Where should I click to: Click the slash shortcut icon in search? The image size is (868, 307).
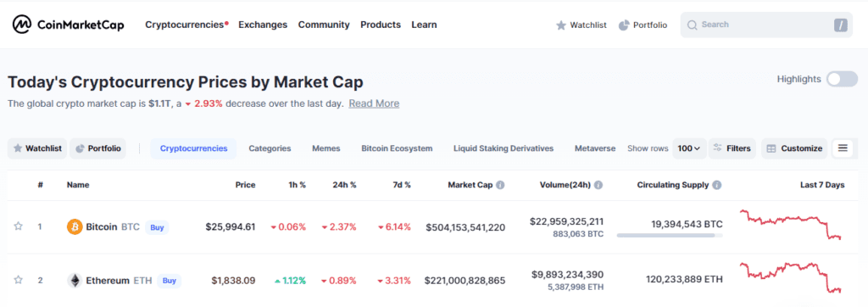(x=840, y=25)
